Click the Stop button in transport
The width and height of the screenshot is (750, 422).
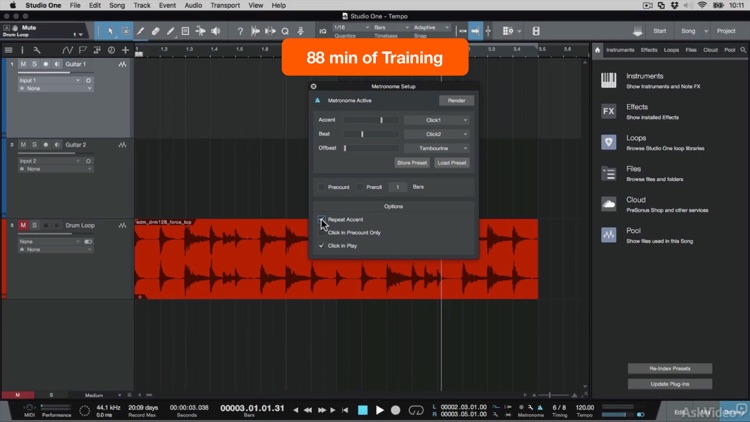(363, 410)
